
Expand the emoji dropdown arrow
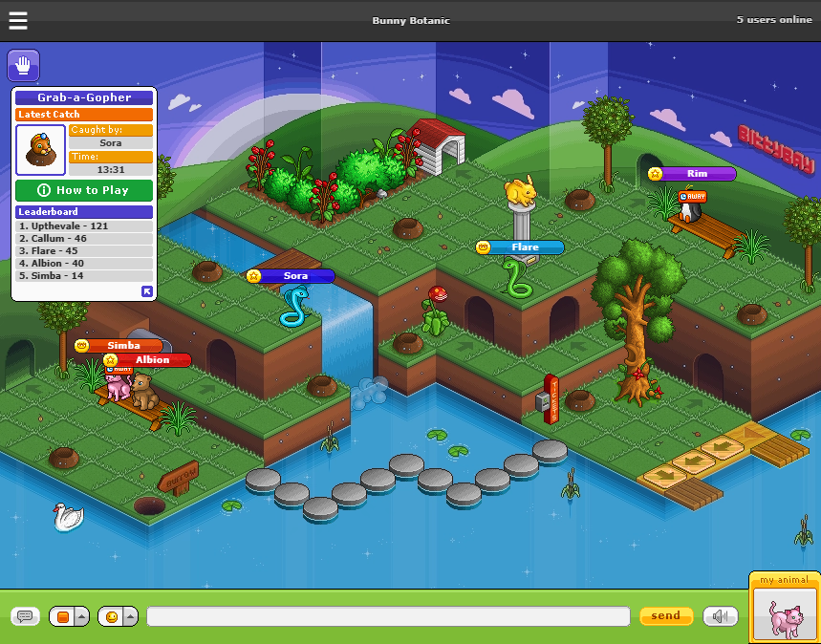point(131,616)
